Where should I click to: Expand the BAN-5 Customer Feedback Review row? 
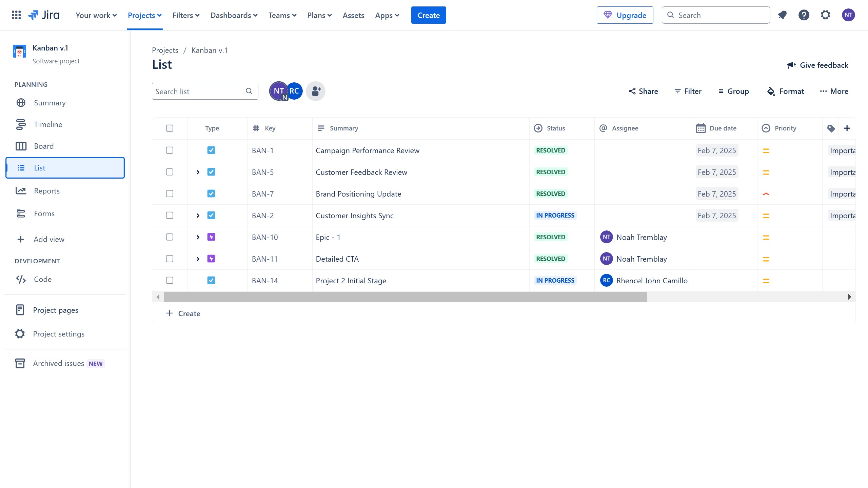point(198,172)
